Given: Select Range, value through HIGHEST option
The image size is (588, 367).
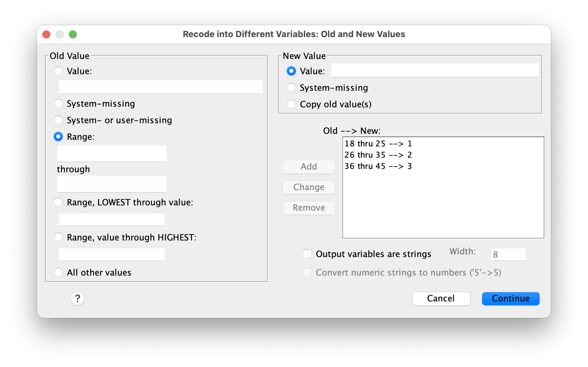Looking at the screenshot, I should pos(58,237).
